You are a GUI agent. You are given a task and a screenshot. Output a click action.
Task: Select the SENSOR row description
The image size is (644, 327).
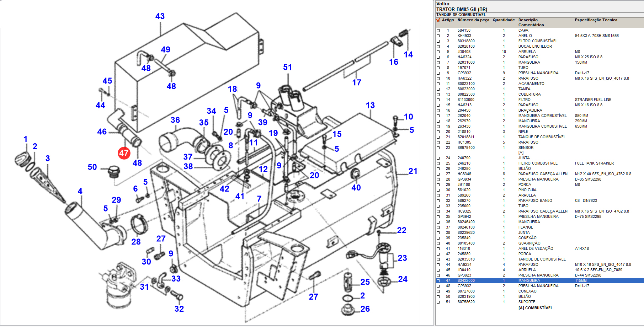coord(526,148)
